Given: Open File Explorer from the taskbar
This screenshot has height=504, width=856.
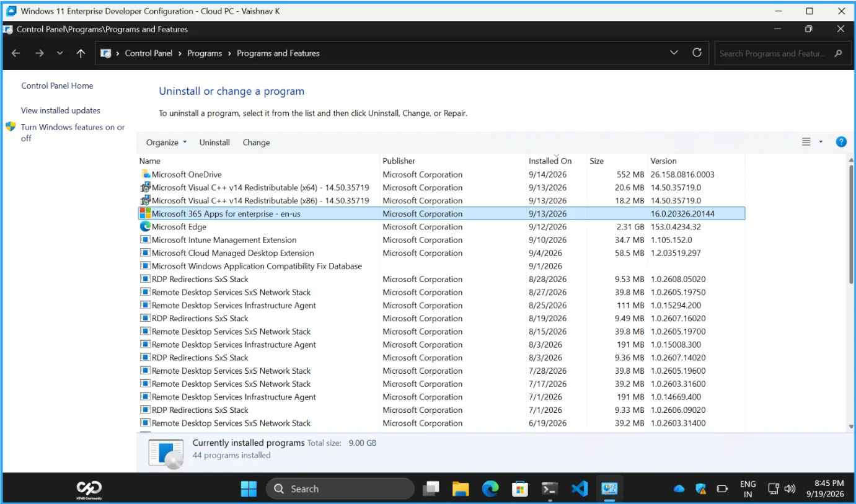Looking at the screenshot, I should (461, 489).
